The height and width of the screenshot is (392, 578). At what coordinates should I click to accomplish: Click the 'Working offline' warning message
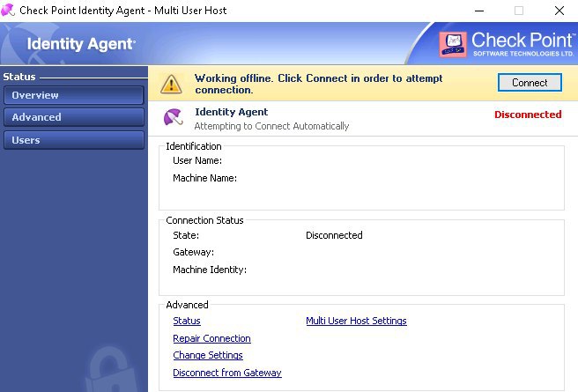[x=319, y=84]
